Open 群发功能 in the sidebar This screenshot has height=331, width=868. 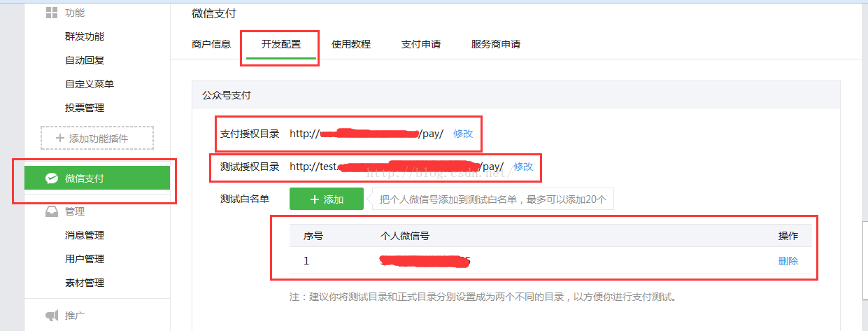[x=85, y=36]
